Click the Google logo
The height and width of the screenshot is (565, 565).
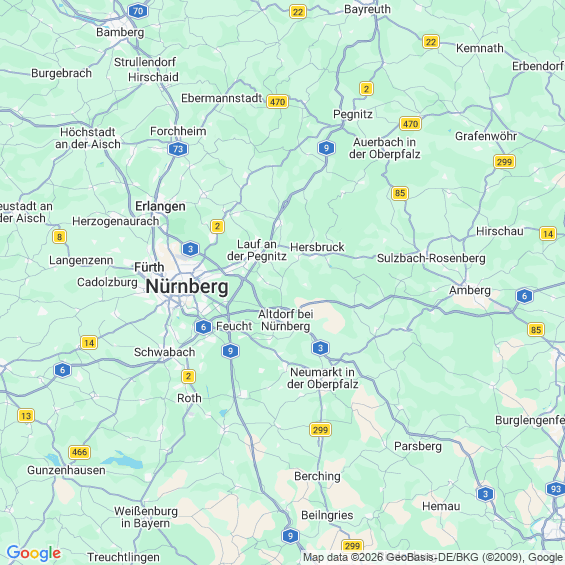[x=34, y=553]
